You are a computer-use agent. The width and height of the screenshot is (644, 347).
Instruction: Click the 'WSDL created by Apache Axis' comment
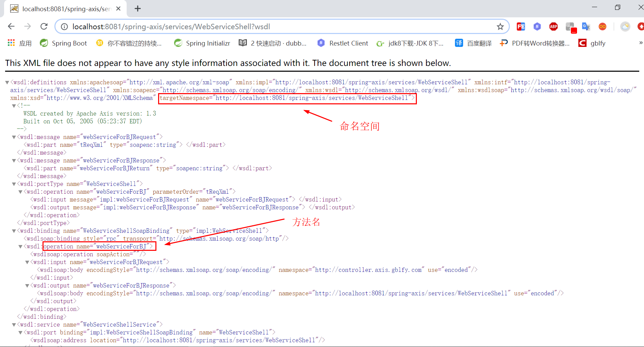(x=90, y=114)
